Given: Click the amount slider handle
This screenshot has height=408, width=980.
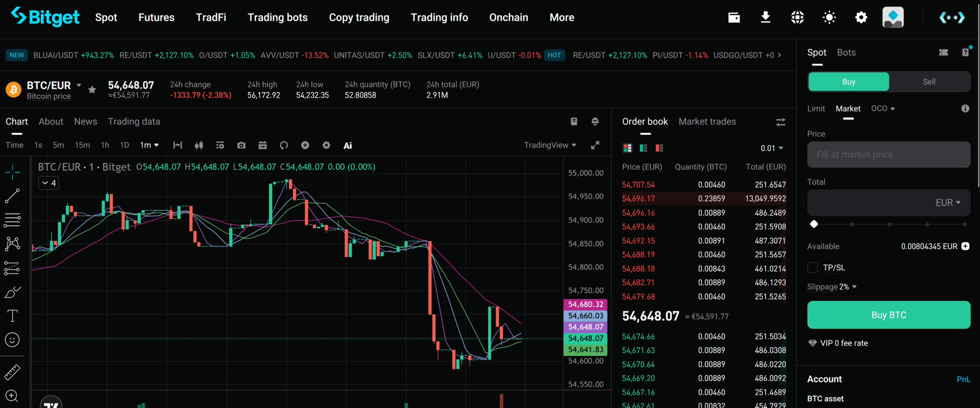Looking at the screenshot, I should coord(814,224).
